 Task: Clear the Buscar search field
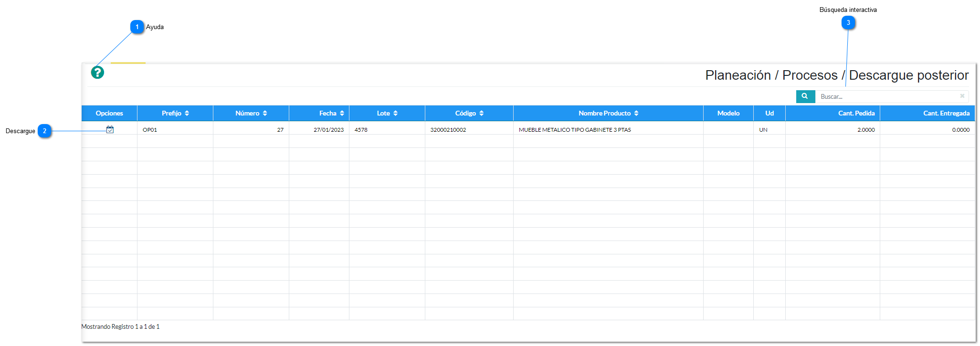click(x=962, y=96)
